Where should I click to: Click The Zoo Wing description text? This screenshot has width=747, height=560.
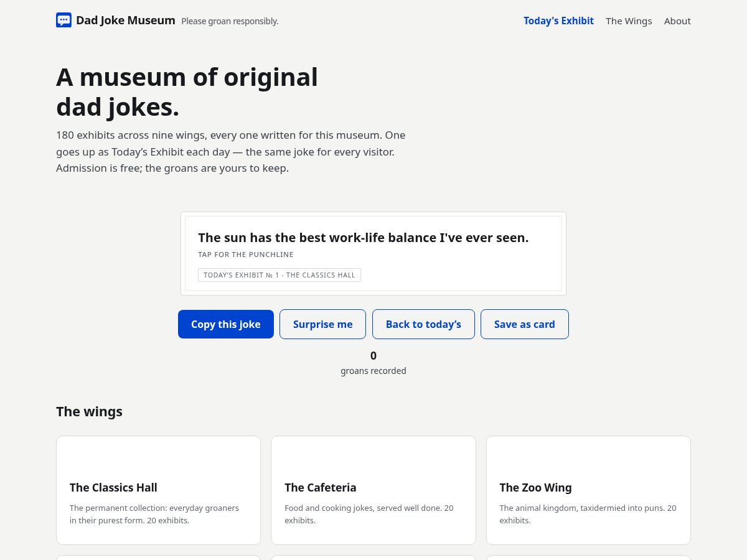[x=588, y=514]
